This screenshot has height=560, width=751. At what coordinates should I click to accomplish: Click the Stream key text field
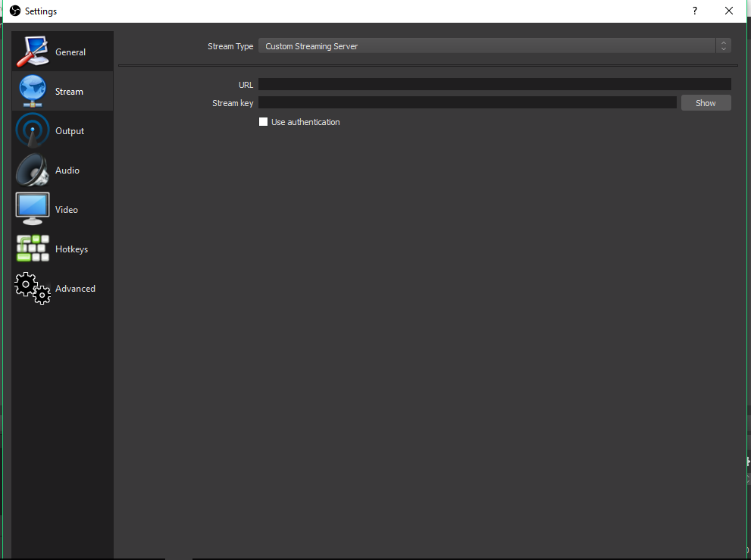(x=466, y=102)
